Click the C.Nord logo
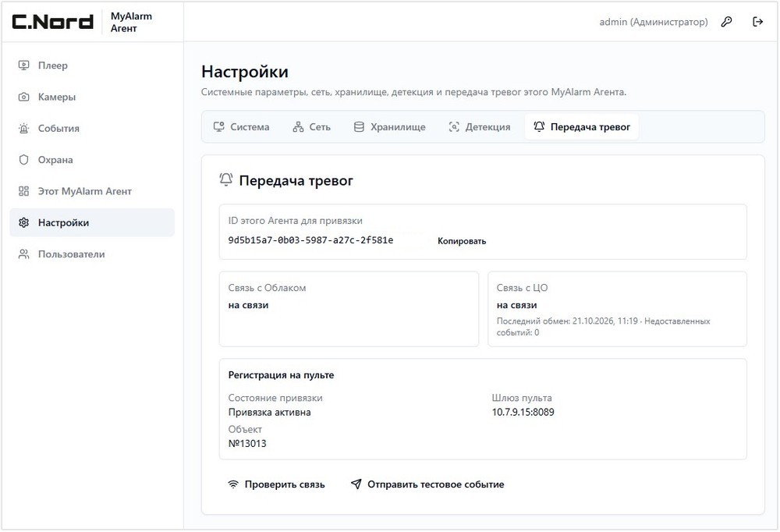 click(x=53, y=22)
